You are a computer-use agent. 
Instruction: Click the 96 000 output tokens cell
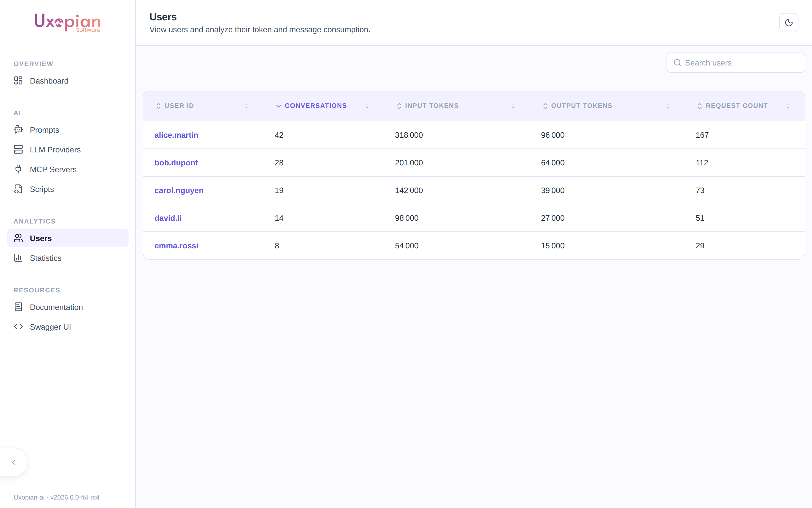pyautogui.click(x=553, y=135)
